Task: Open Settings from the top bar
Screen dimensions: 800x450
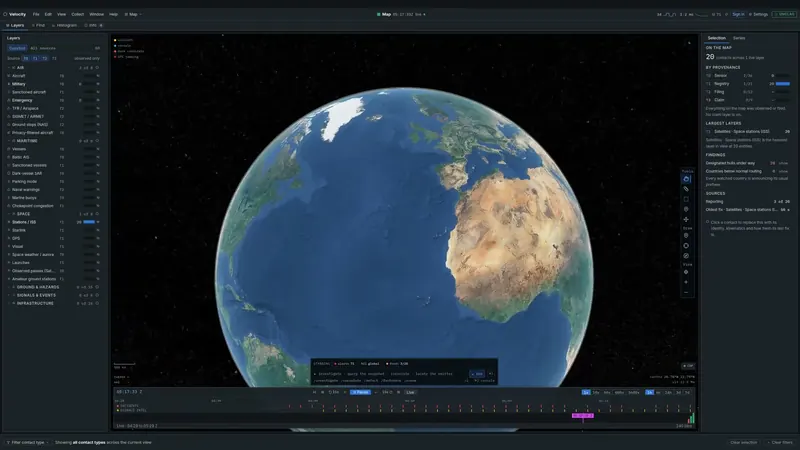Action: pyautogui.click(x=759, y=14)
